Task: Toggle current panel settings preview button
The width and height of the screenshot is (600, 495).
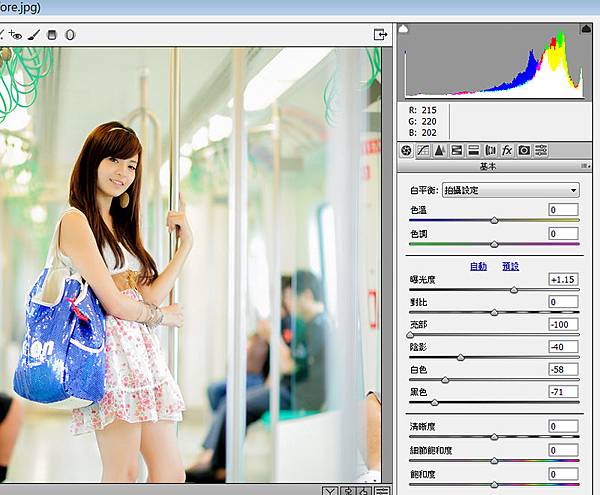Action: click(382, 491)
